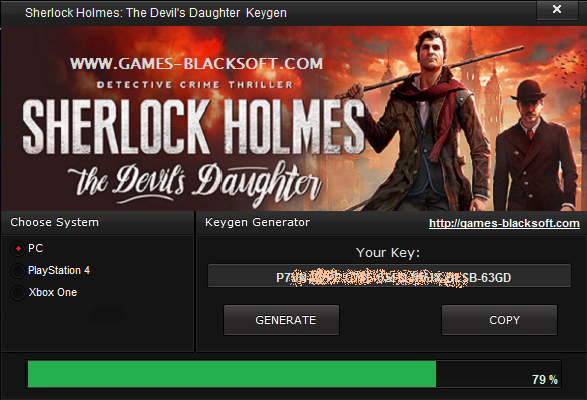Click the PlayStation 4 label text
Image resolution: width=587 pixels, height=400 pixels.
[59, 270]
